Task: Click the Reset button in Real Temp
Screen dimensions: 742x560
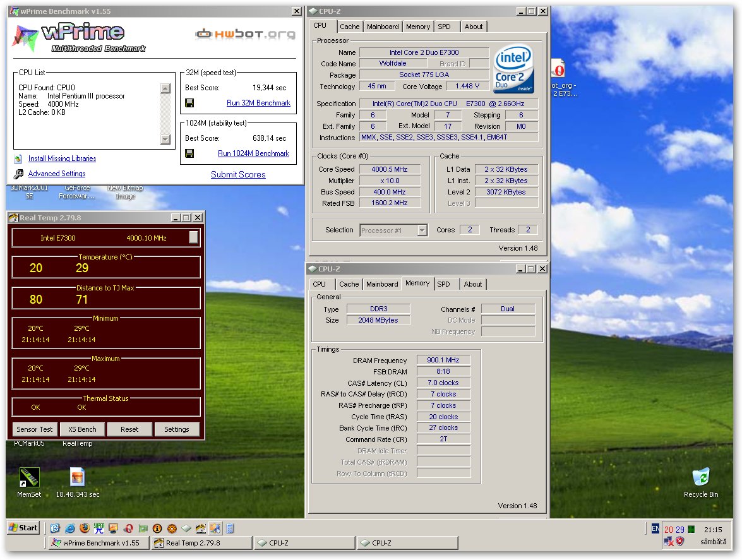Action: click(x=129, y=429)
